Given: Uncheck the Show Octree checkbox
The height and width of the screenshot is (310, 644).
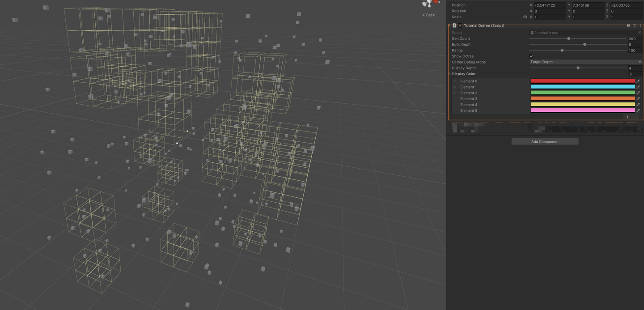Looking at the screenshot, I should point(531,56).
